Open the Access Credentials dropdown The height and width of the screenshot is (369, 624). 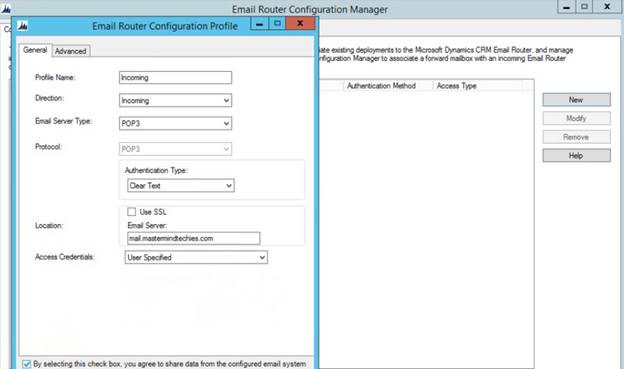[x=196, y=258]
